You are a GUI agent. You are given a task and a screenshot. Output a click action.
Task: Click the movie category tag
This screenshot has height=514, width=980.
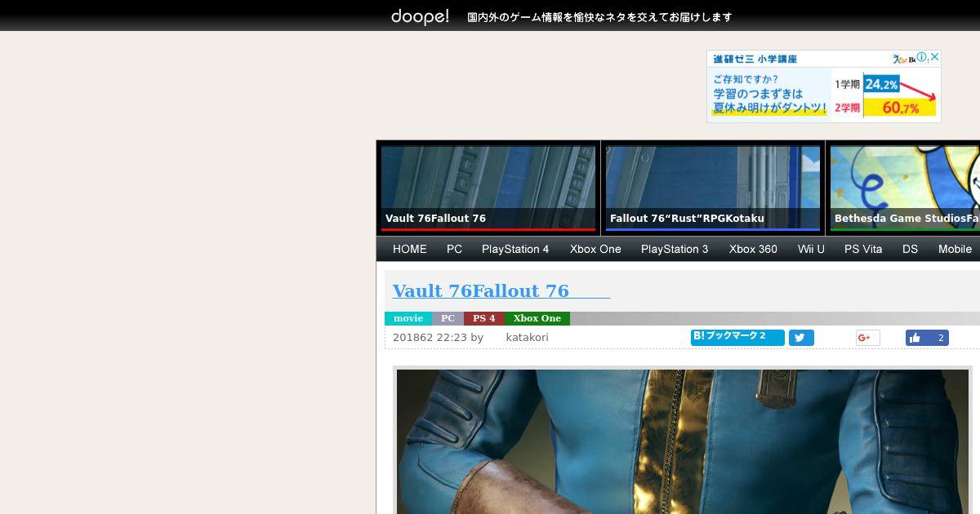point(408,318)
